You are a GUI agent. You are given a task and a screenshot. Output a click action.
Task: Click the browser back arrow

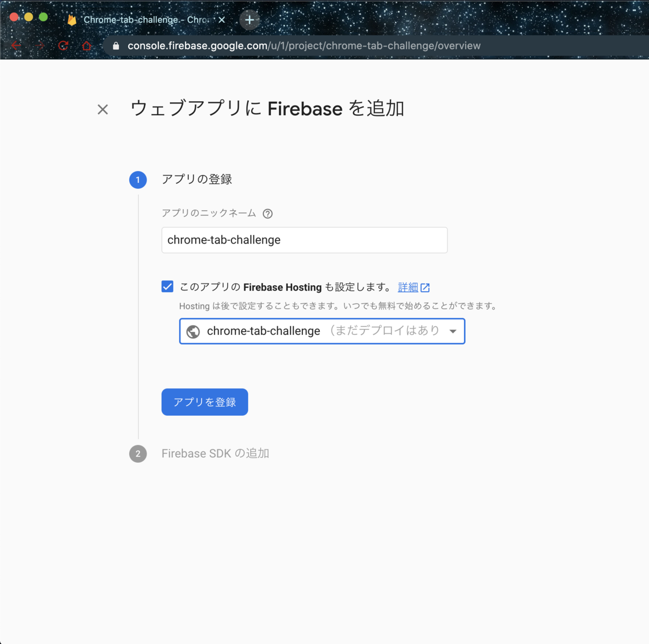(x=16, y=45)
